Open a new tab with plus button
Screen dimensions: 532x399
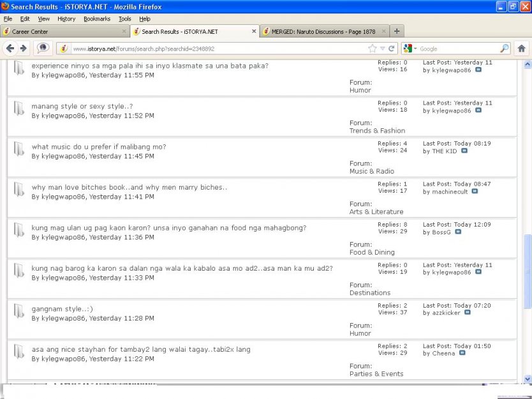[396, 31]
